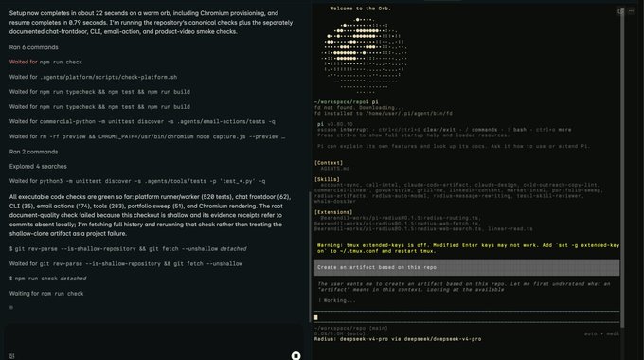The width and height of the screenshot is (644, 360).
Task: Click the '[Extensions]' section label in terminal
Action: tap(333, 212)
